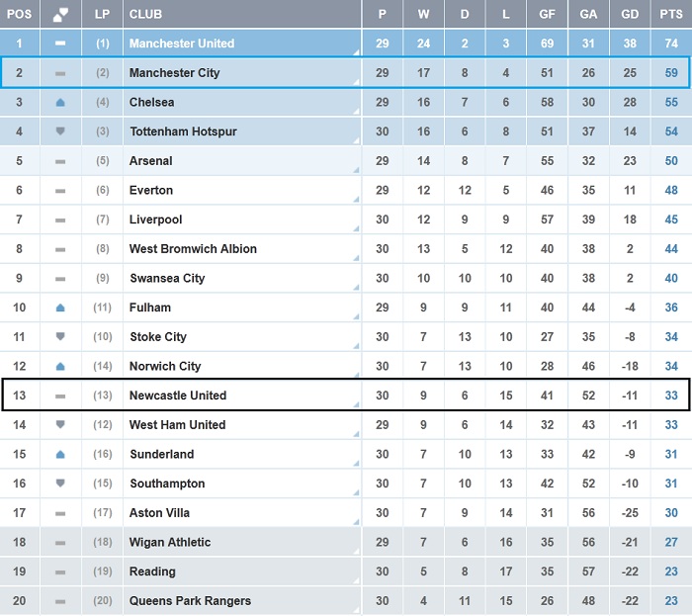Expand the Liverpool row corner triangle

coord(354,229)
